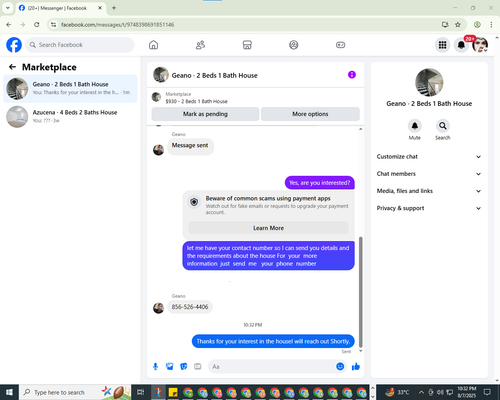Click 'Thanks for your interest' message bubble
The height and width of the screenshot is (400, 500).
click(273, 341)
